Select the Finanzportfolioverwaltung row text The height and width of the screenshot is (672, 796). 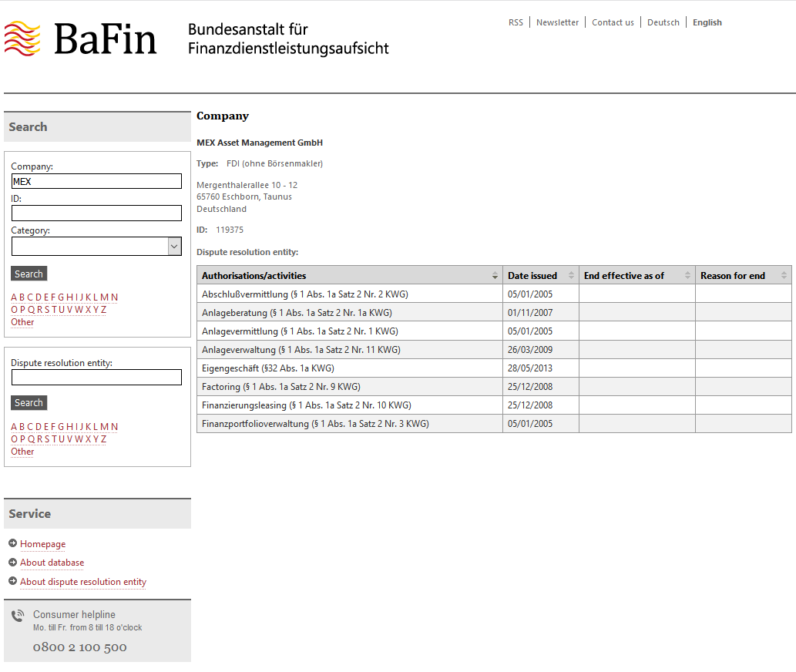(x=315, y=424)
